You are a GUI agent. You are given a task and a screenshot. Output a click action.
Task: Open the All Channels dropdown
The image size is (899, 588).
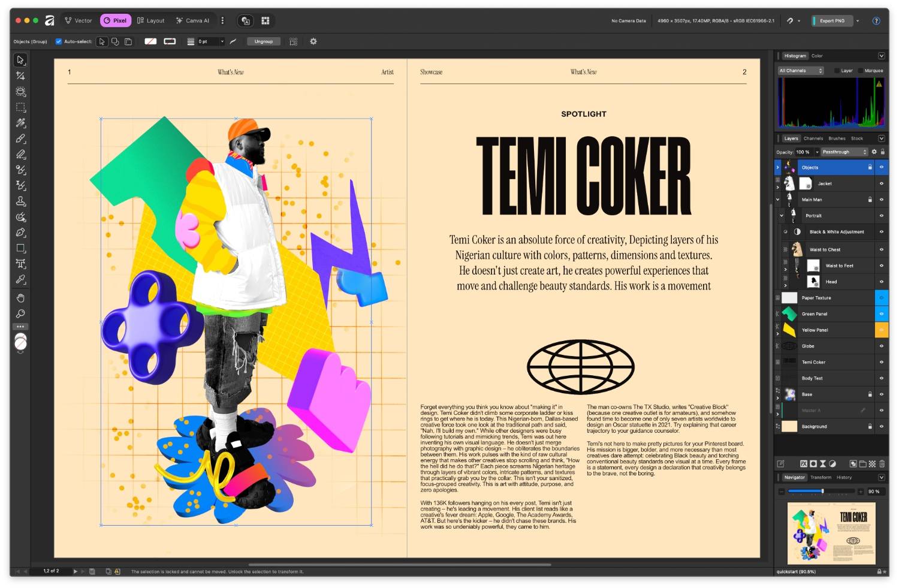[801, 71]
